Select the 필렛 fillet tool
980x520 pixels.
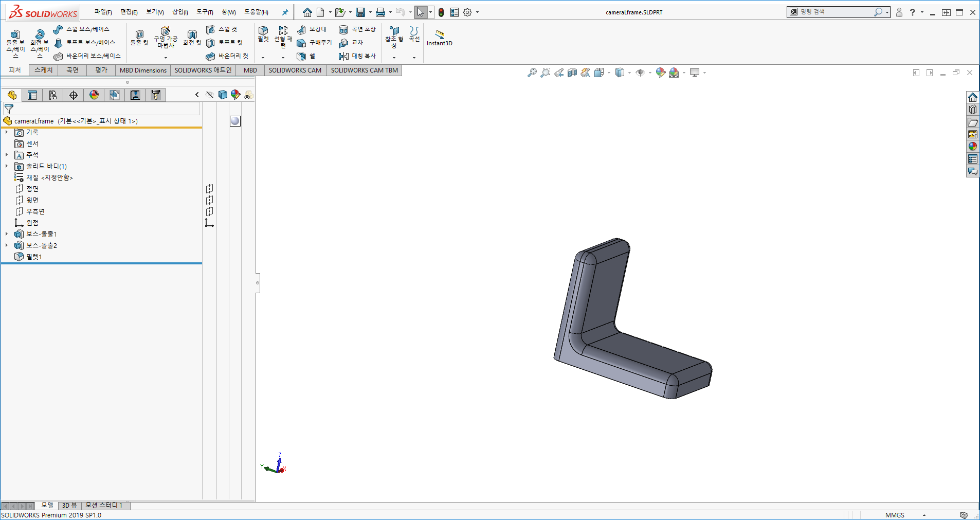263,34
